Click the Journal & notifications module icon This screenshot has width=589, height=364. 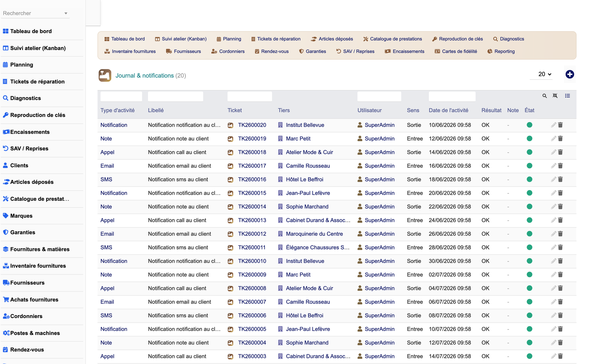tap(105, 76)
